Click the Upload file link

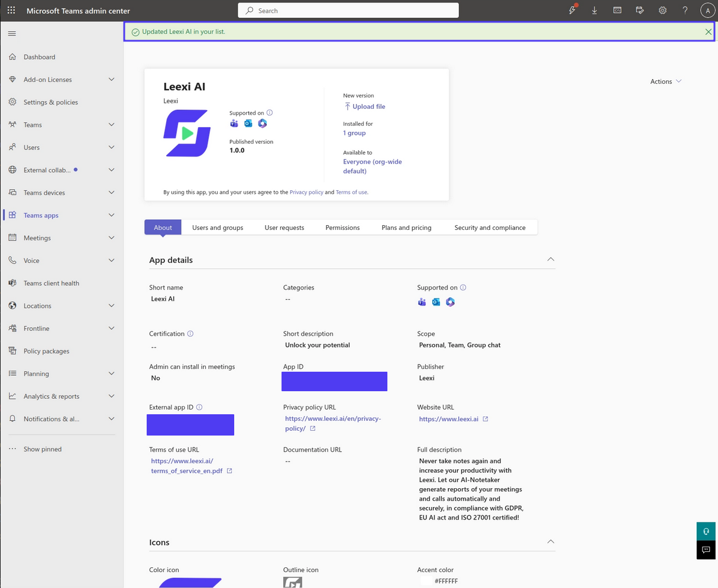364,106
